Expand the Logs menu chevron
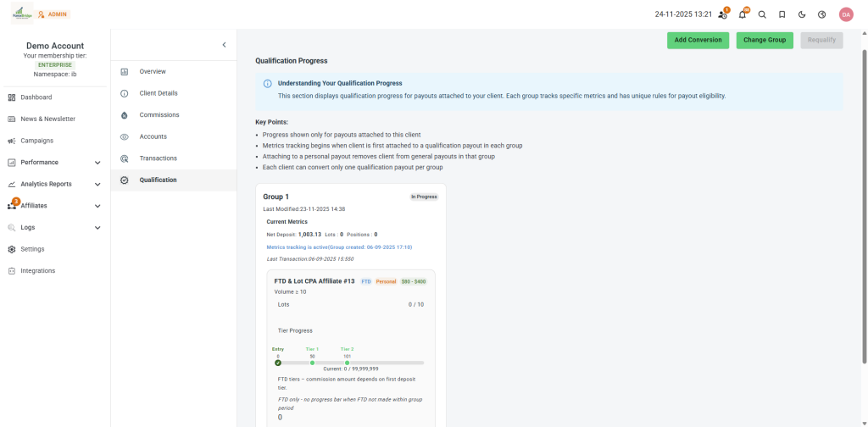This screenshot has height=427, width=868. coord(97,228)
